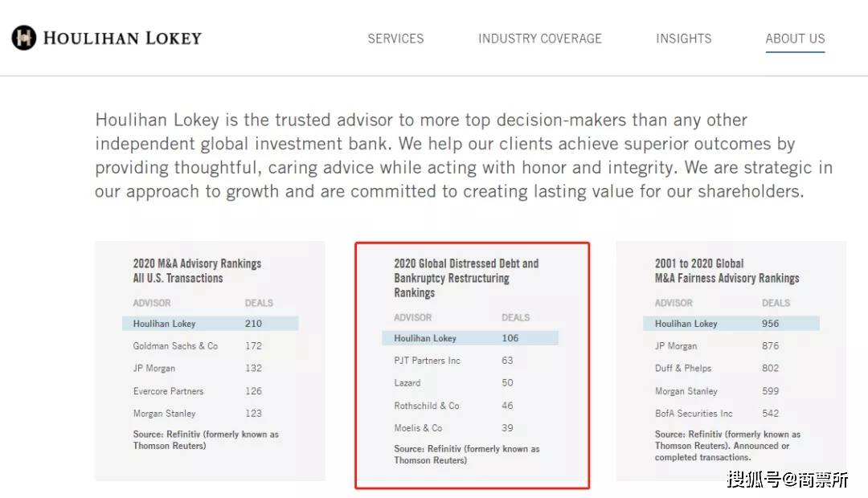This screenshot has width=868, height=498.
Task: Open the Services menu
Action: [395, 39]
